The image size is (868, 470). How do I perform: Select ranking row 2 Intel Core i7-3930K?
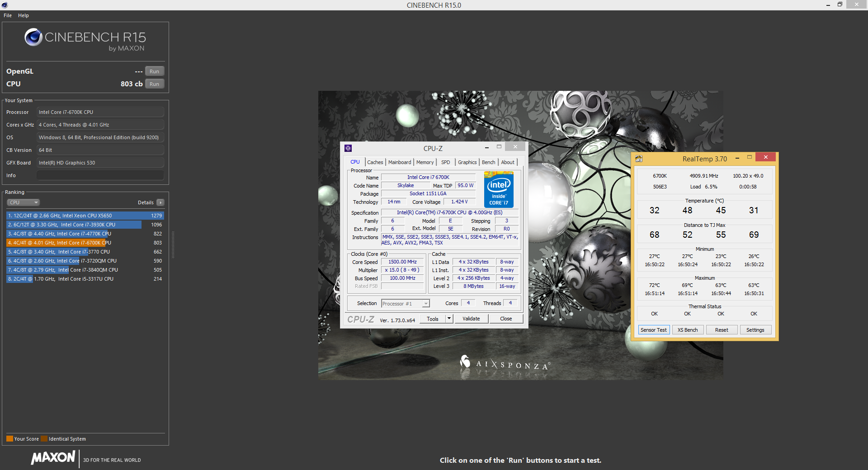[x=85, y=225]
